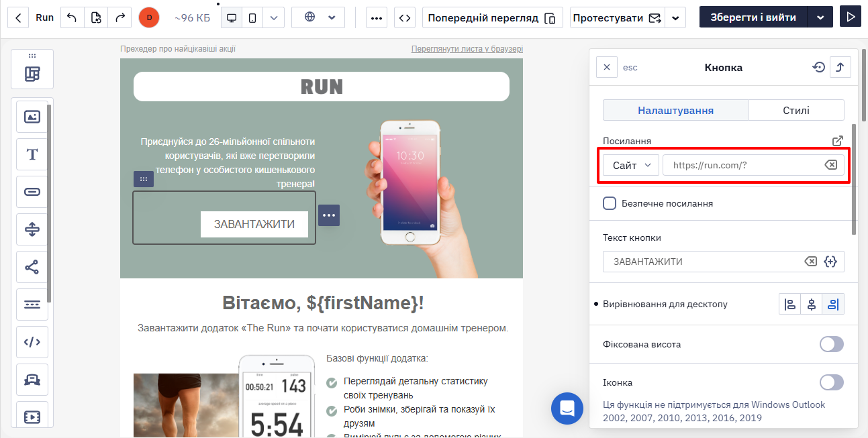Click the RUN logo in the email

[322, 87]
